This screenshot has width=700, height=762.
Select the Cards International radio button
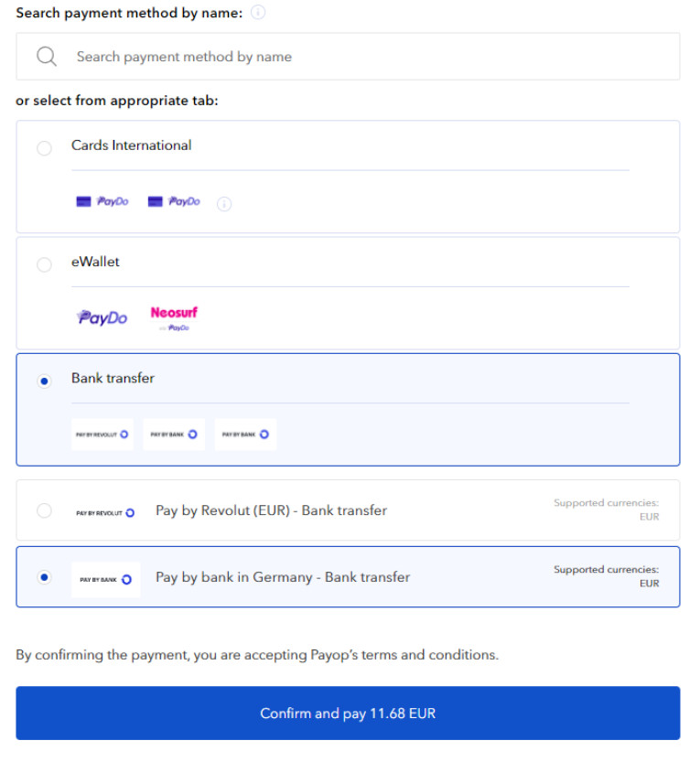coord(44,148)
